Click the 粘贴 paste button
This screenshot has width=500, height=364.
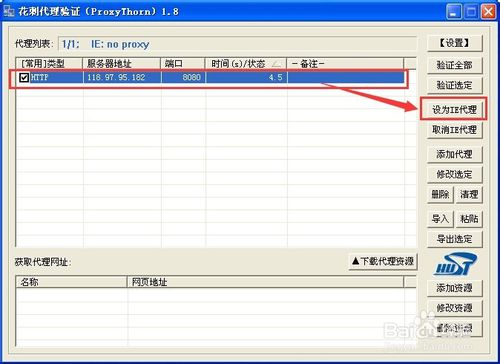click(469, 219)
